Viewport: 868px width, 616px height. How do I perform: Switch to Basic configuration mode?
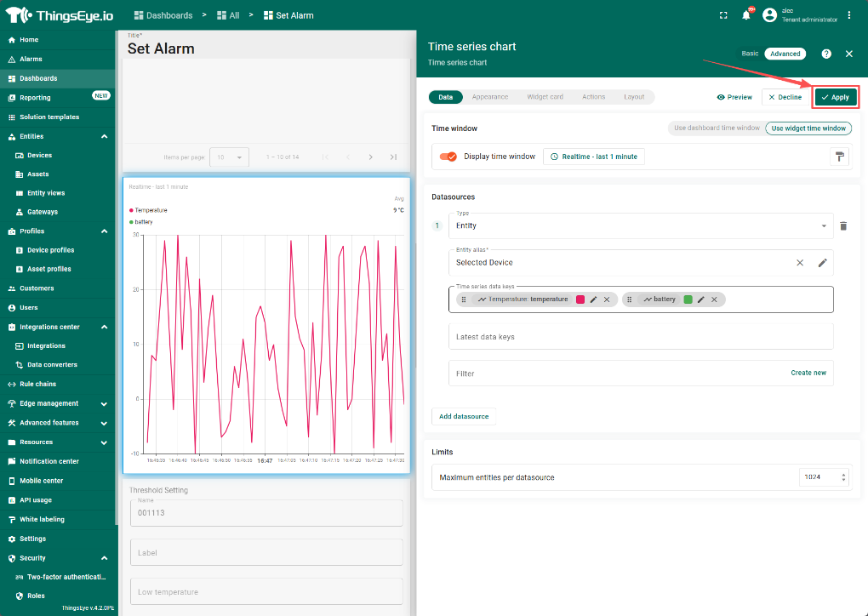point(750,54)
